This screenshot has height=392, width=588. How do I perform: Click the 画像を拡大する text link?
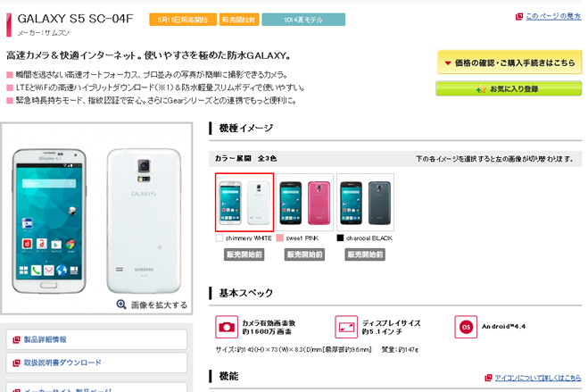pos(159,305)
